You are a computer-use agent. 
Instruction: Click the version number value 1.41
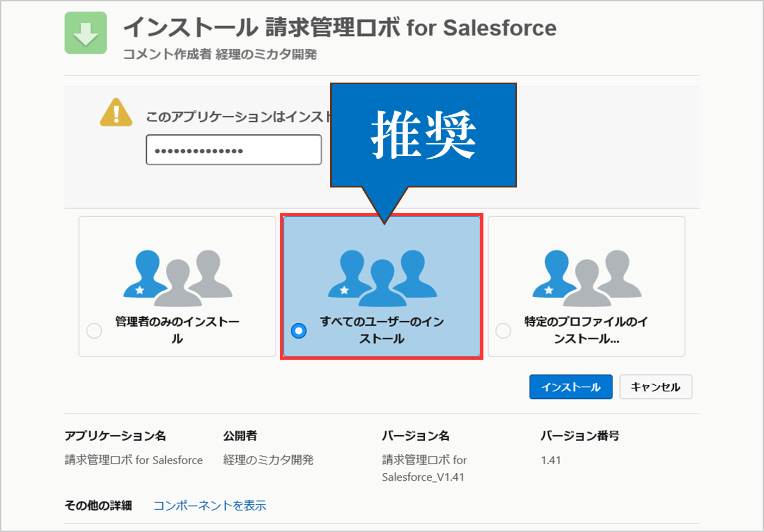pos(550,460)
